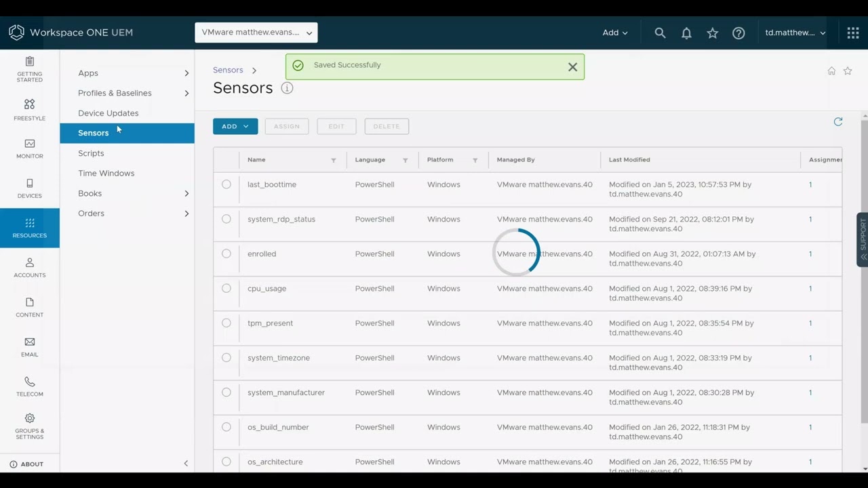Click the About info item
This screenshot has width=868, height=488.
pyautogui.click(x=27, y=464)
